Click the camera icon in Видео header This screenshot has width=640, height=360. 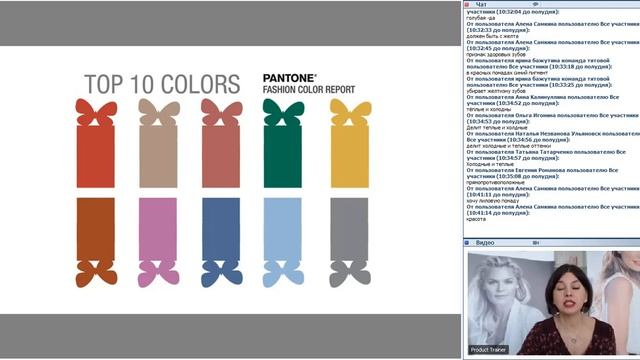click(536, 242)
